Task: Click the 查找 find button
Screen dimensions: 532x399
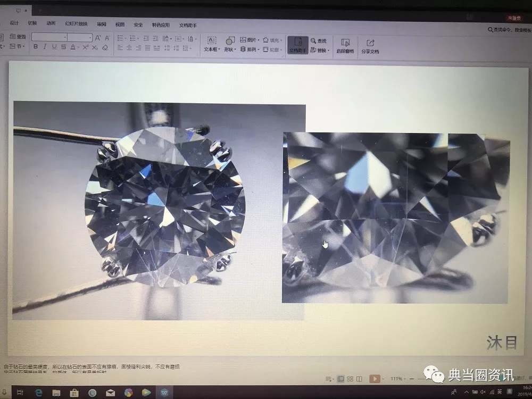Action: pos(319,41)
